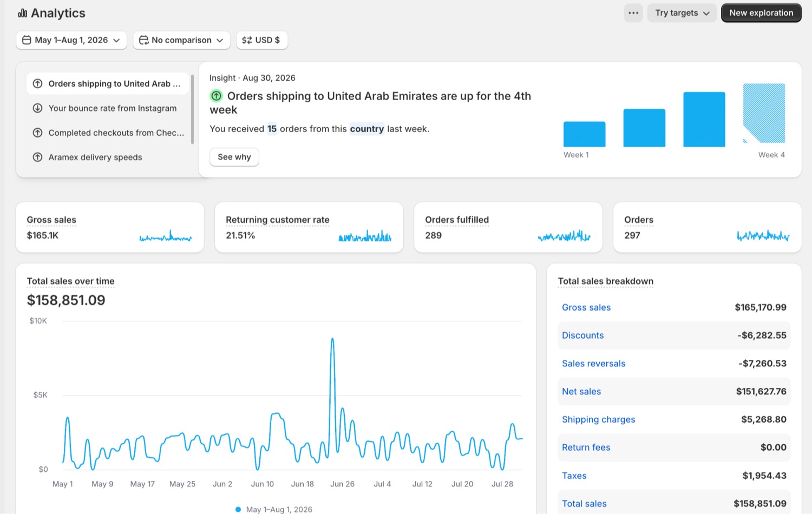Open the Sales reversals link
Viewport: 812px width, 514px height.
tap(593, 364)
